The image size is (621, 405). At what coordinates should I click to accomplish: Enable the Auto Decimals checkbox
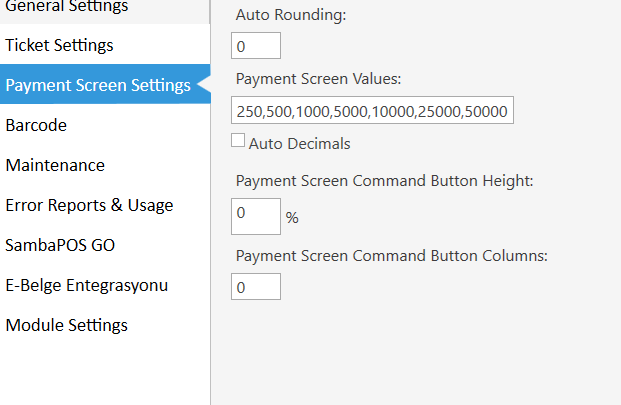tap(238, 140)
